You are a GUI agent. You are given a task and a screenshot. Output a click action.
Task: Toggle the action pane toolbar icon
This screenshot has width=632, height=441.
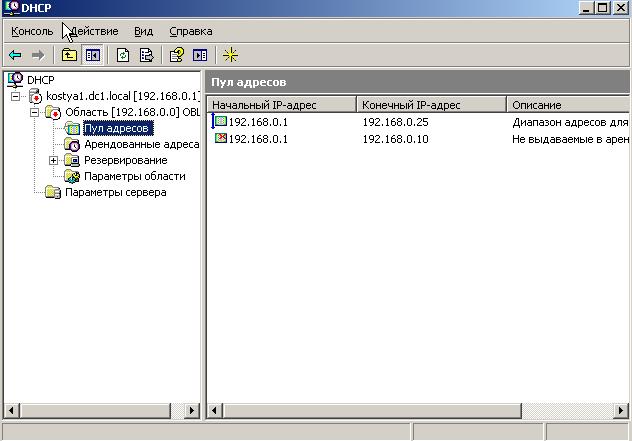(x=200, y=55)
